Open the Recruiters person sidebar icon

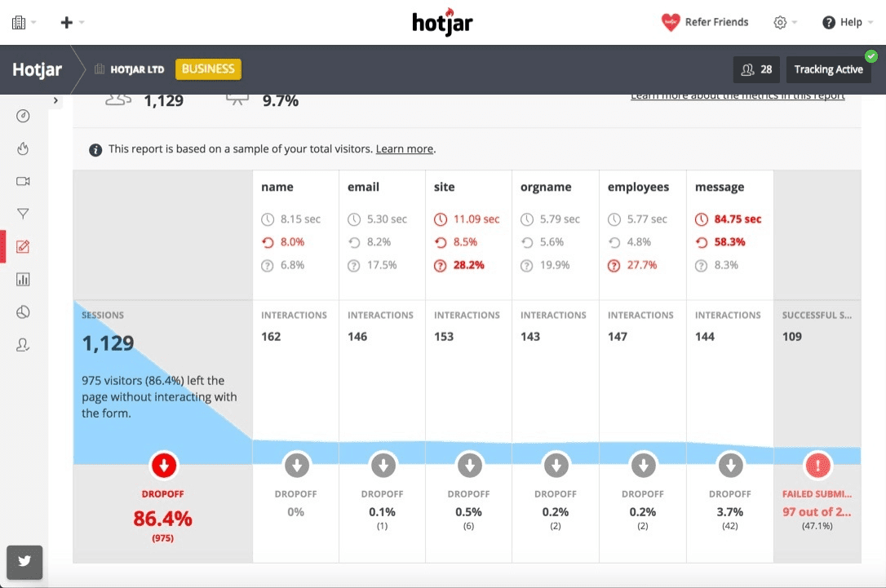pyautogui.click(x=23, y=344)
